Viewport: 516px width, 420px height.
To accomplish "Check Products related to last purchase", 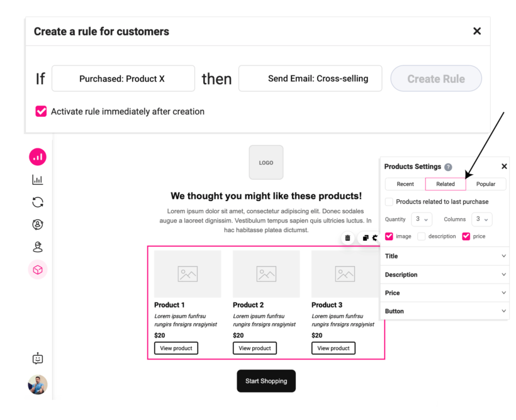I will click(x=390, y=202).
